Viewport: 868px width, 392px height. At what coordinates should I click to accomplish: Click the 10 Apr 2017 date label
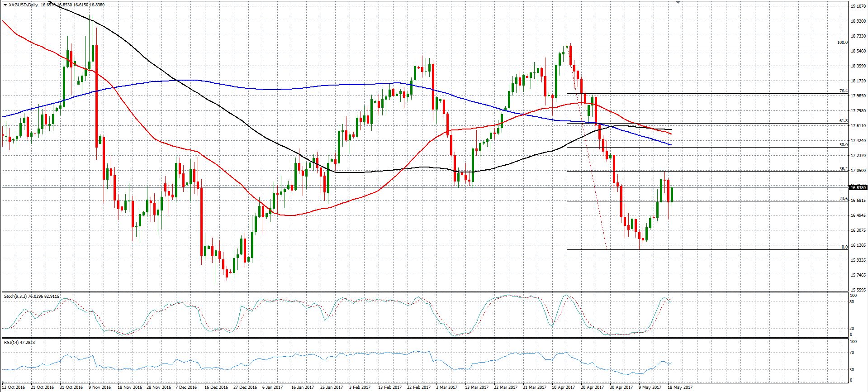point(563,387)
